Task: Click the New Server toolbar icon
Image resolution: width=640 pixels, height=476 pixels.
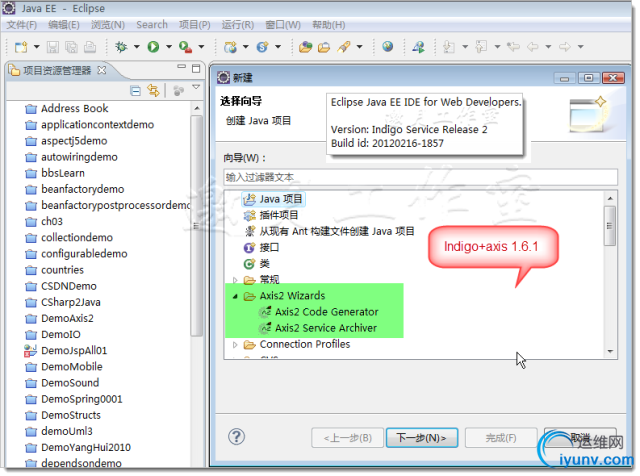Action: (230, 47)
